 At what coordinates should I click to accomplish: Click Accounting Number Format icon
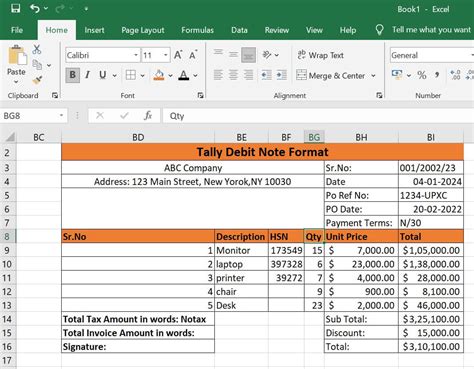coord(397,75)
